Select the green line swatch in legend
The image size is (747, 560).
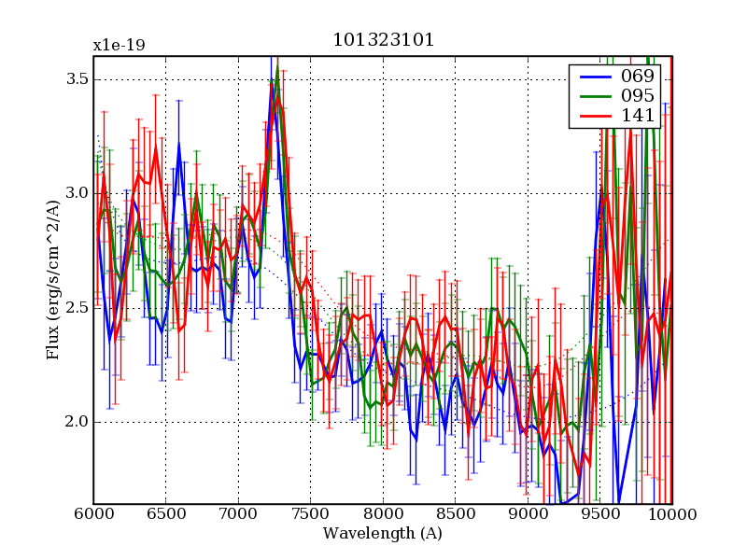(x=594, y=96)
